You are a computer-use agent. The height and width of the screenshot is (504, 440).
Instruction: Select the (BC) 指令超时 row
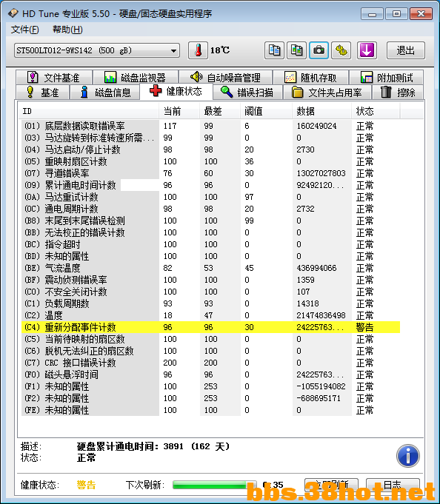click(210, 244)
